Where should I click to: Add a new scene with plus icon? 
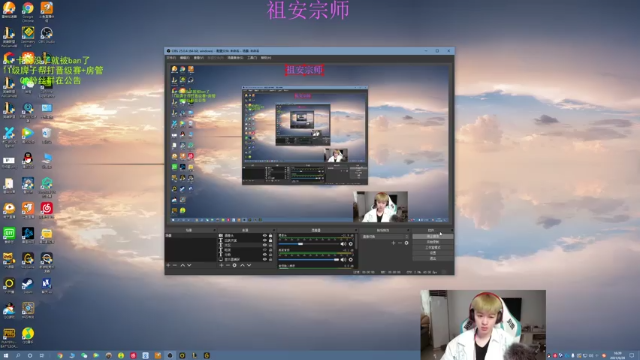[168, 265]
